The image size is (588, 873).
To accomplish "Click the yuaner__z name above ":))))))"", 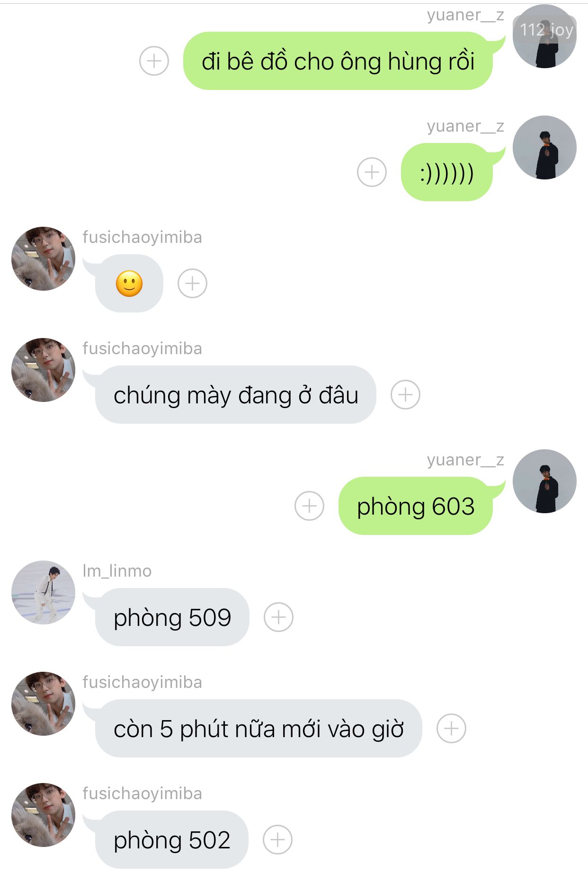I will click(x=465, y=126).
